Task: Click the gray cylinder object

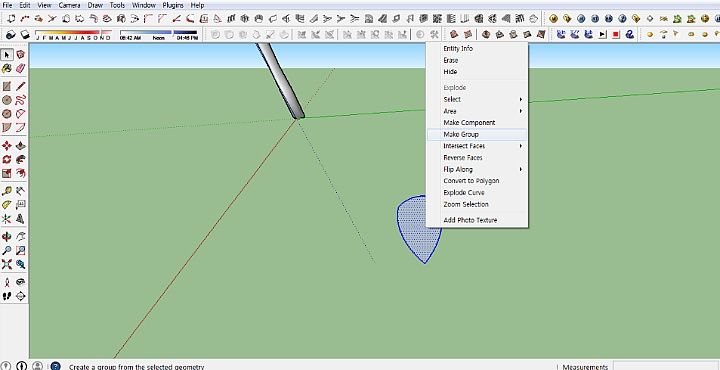Action: pyautogui.click(x=281, y=83)
